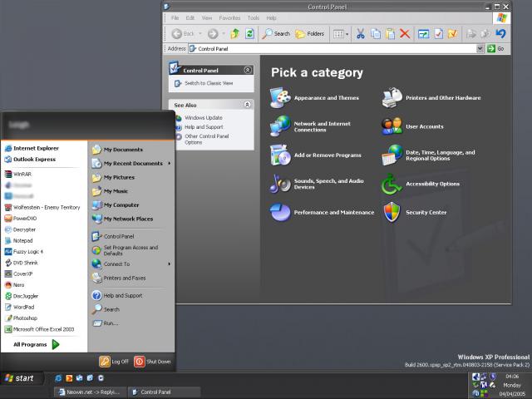Viewport: 532px width, 399px height.
Task: Open the Appearance and Themes category icon
Action: pyautogui.click(x=280, y=98)
